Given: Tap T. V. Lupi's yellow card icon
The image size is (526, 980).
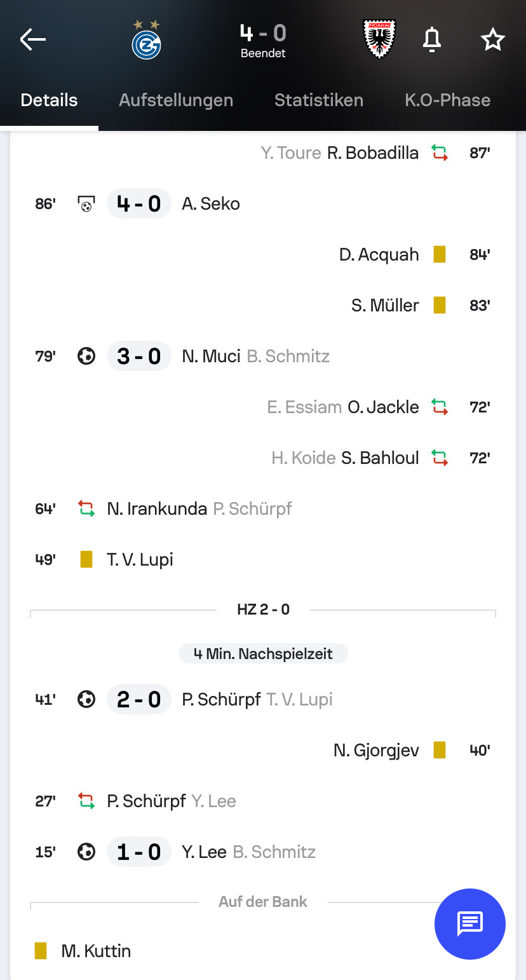Looking at the screenshot, I should [86, 559].
